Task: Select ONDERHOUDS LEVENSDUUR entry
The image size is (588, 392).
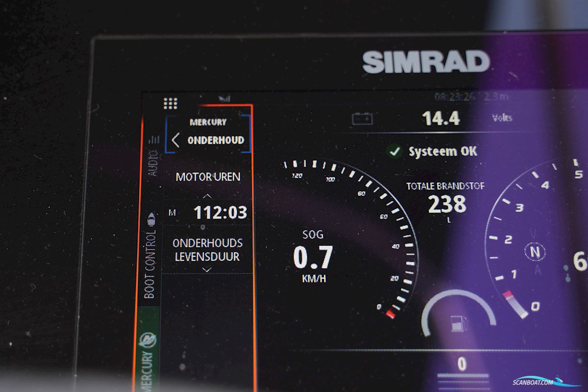Action: coord(207,250)
